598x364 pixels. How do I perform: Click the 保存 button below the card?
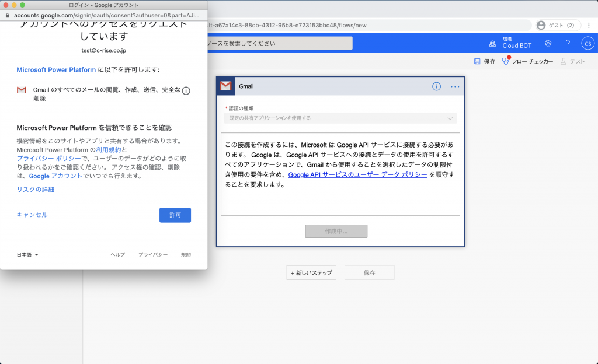click(x=369, y=272)
